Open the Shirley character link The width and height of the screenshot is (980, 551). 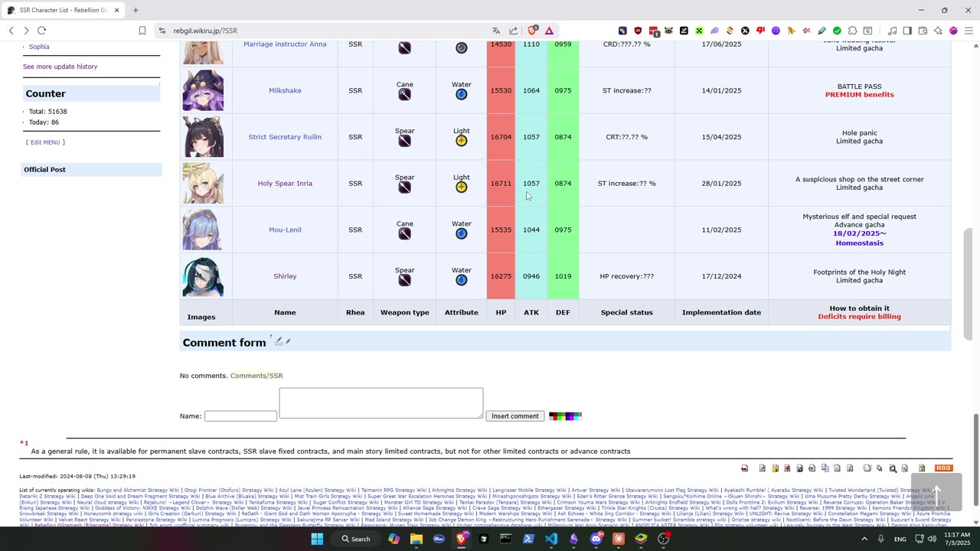285,276
